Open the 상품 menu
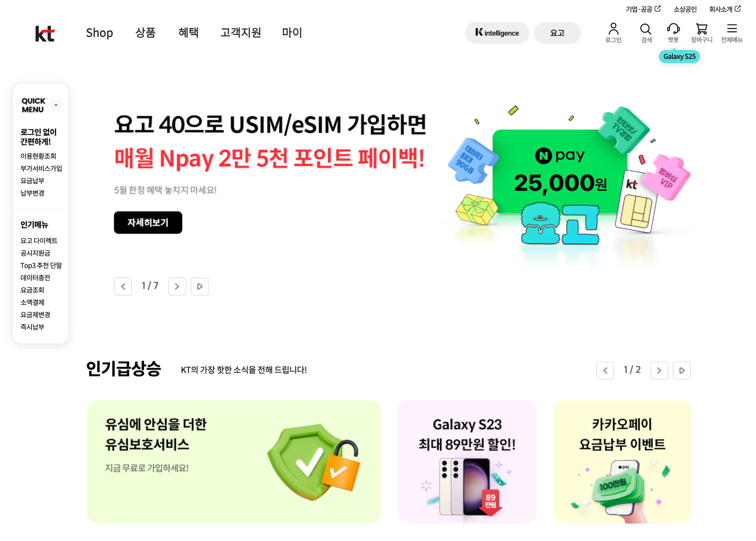Image resolution: width=756 pixels, height=541 pixels. point(146,33)
